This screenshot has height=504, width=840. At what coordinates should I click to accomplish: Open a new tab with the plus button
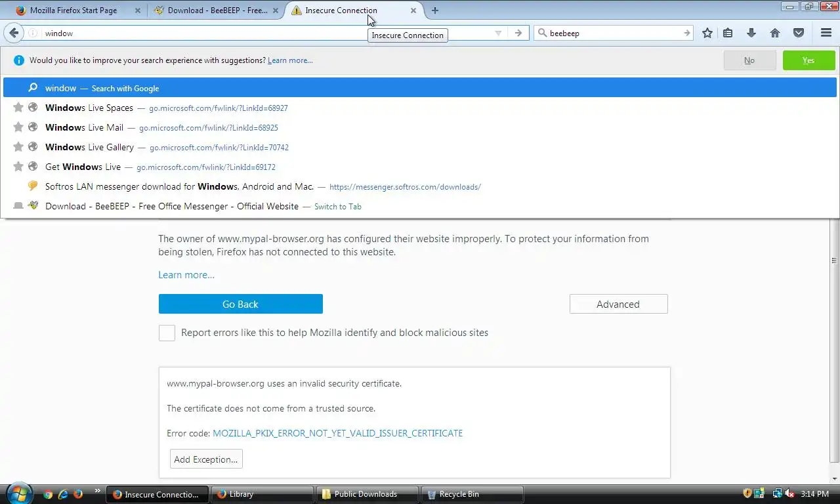point(434,10)
